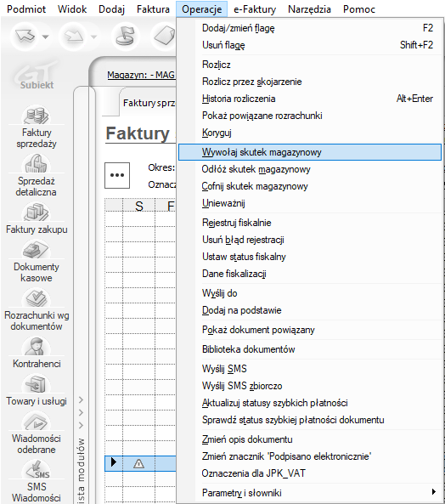Open Rozrachunki wg dokumentów icon
This screenshot has width=445, height=504.
(x=37, y=298)
